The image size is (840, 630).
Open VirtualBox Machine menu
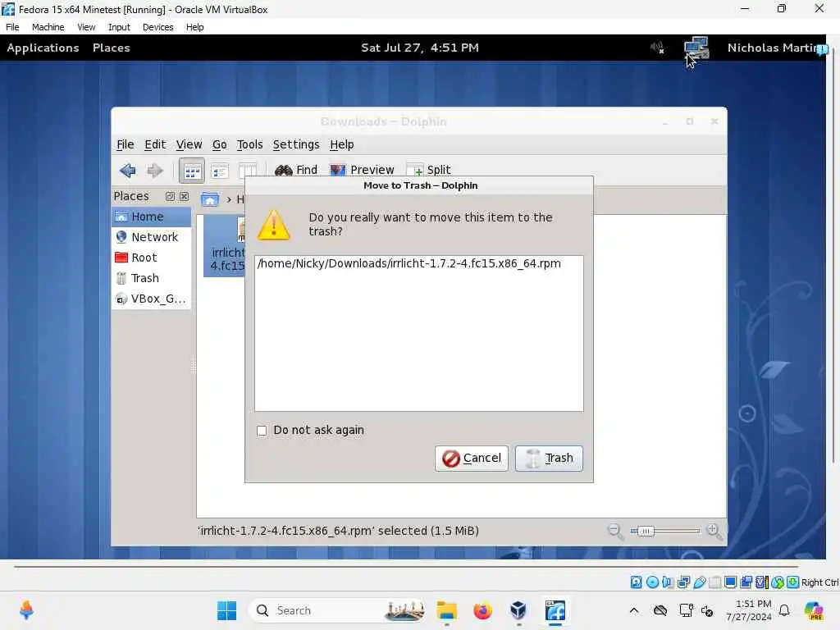(48, 27)
